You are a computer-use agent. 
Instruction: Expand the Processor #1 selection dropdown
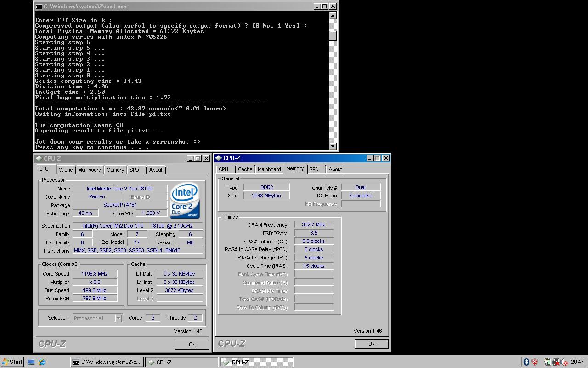pyautogui.click(x=118, y=318)
